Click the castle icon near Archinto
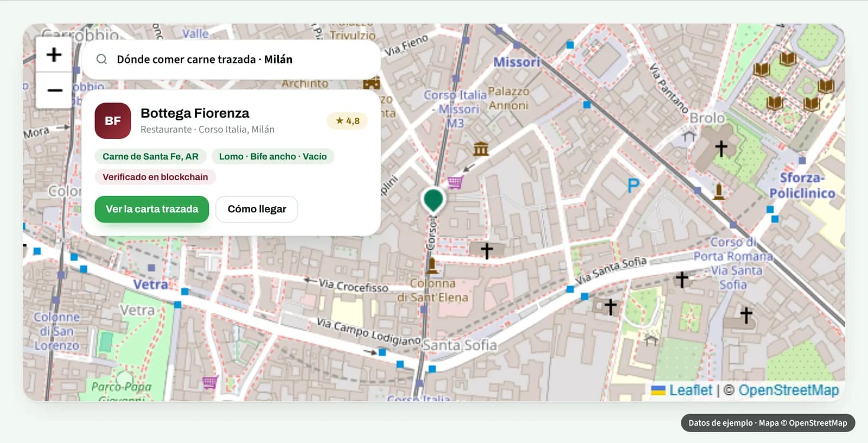Viewport: 868px width, 443px height. pyautogui.click(x=372, y=83)
